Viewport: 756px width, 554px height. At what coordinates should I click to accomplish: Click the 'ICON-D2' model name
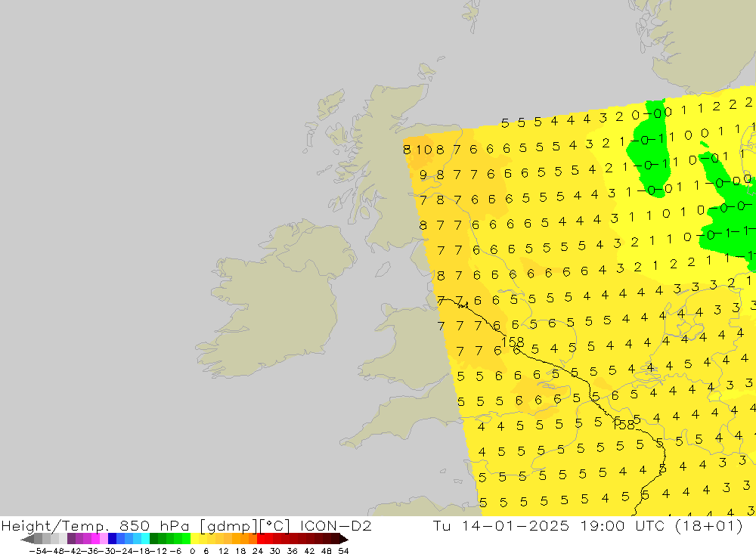pos(336,525)
